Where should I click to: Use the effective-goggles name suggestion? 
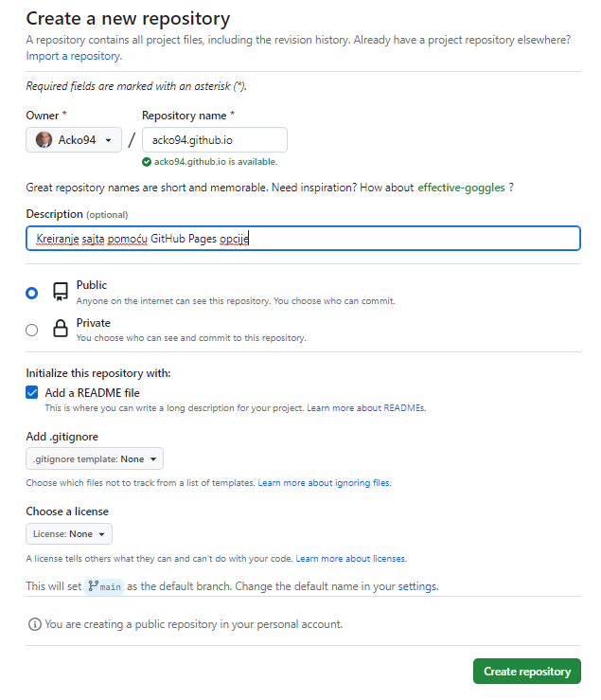[461, 188]
